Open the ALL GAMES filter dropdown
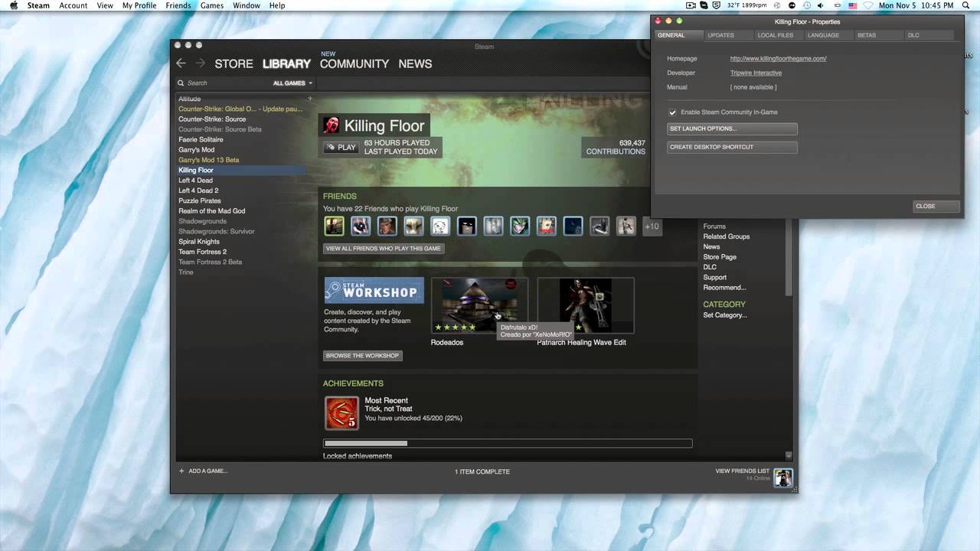 [293, 83]
